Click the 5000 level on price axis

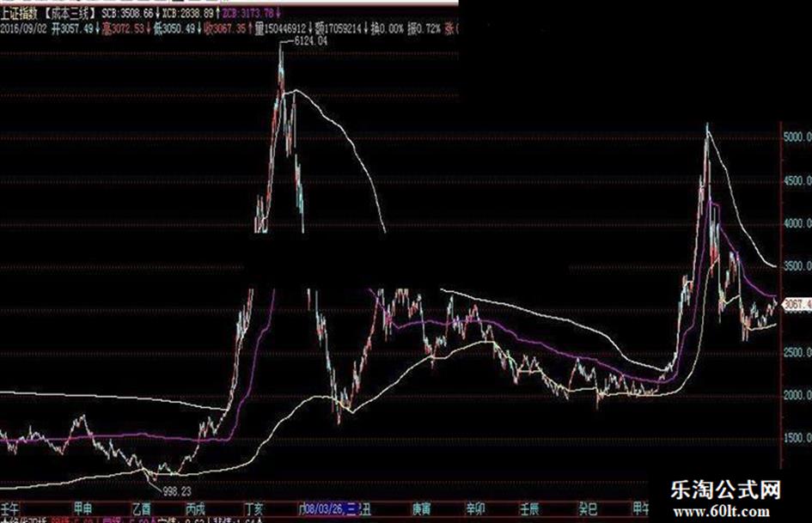click(797, 137)
